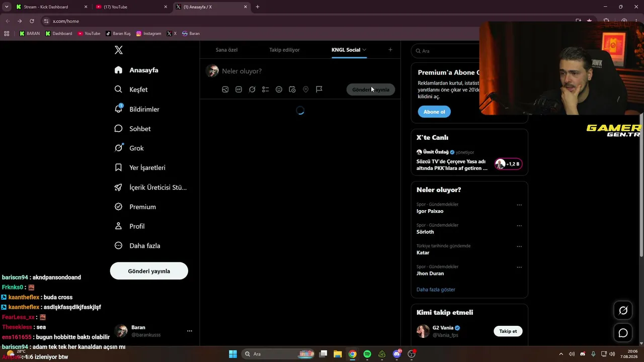Open the Chrome apps grid

pos(7,34)
